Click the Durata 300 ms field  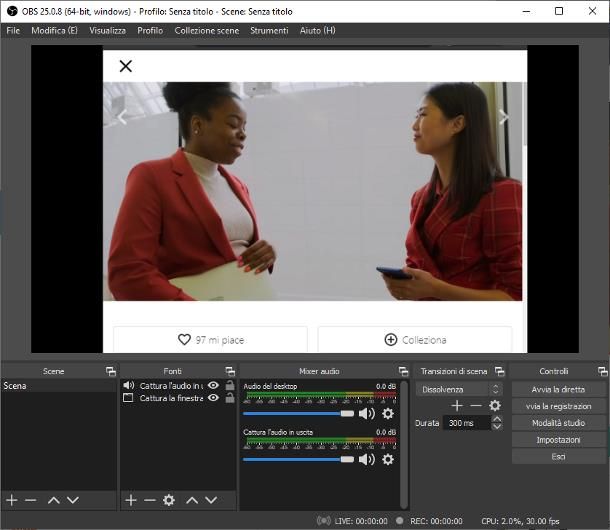point(467,423)
